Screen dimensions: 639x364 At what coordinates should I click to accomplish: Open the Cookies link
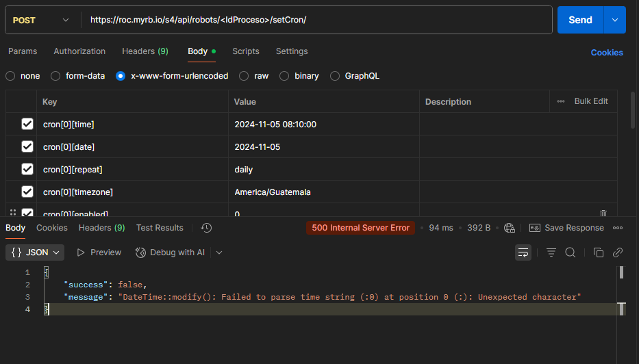tap(606, 53)
